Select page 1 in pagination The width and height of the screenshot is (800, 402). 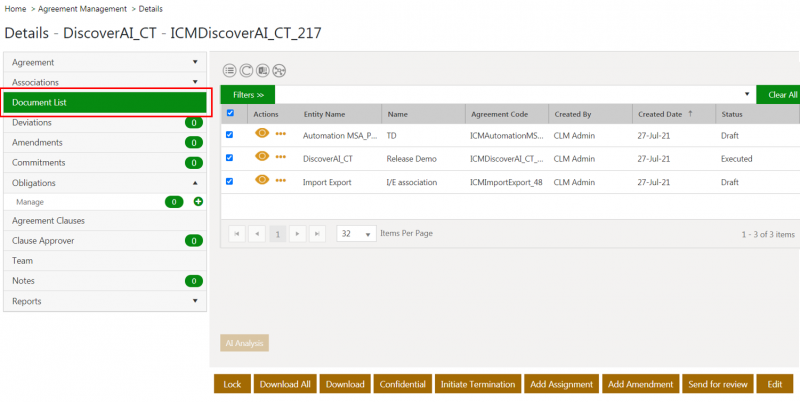tap(278, 234)
